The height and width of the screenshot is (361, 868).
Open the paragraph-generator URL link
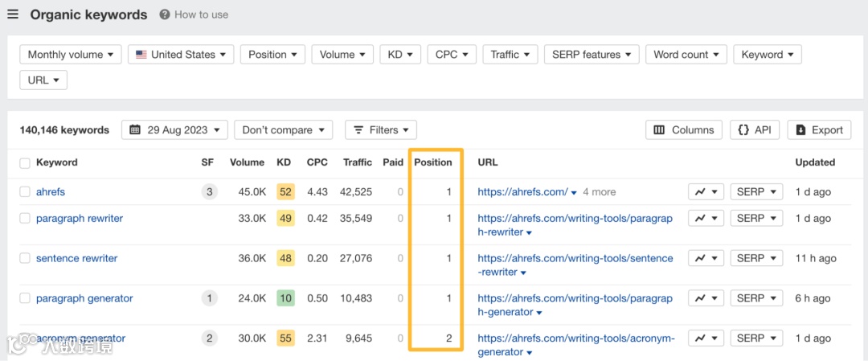575,305
